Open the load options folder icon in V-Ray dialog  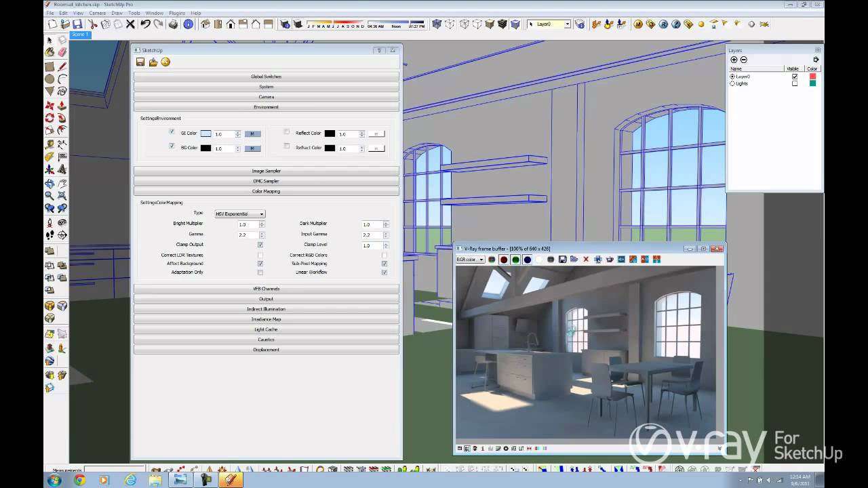click(153, 62)
